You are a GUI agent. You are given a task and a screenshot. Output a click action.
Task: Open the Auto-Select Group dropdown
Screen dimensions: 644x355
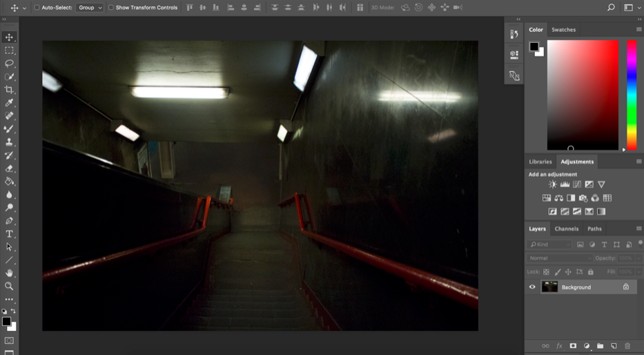coord(89,8)
